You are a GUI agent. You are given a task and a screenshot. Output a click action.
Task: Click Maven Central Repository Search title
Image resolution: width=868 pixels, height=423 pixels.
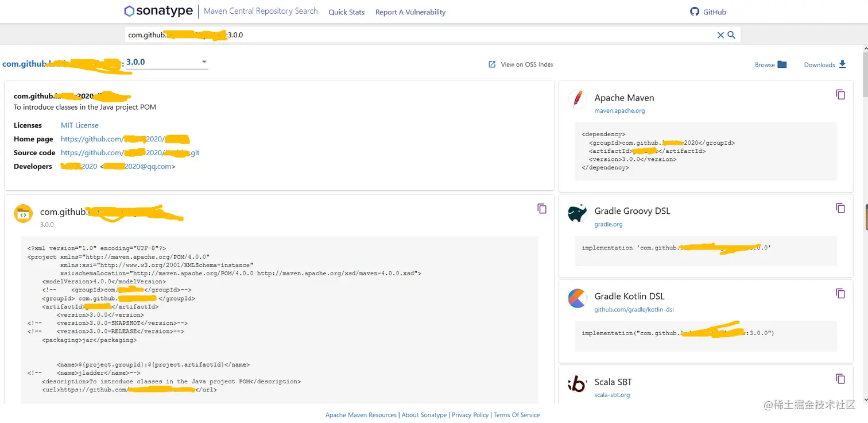click(x=261, y=11)
